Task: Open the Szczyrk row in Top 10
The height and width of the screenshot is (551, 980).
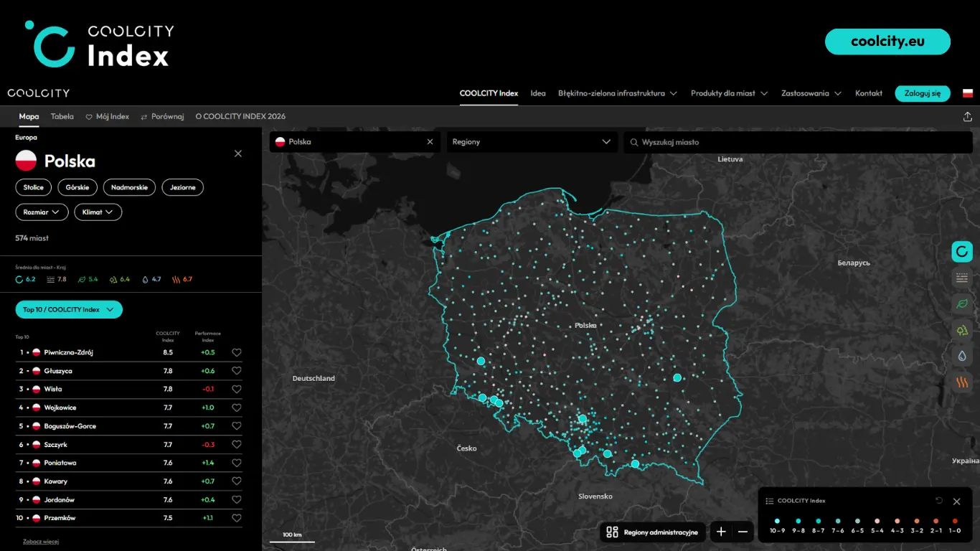Action: 129,445
